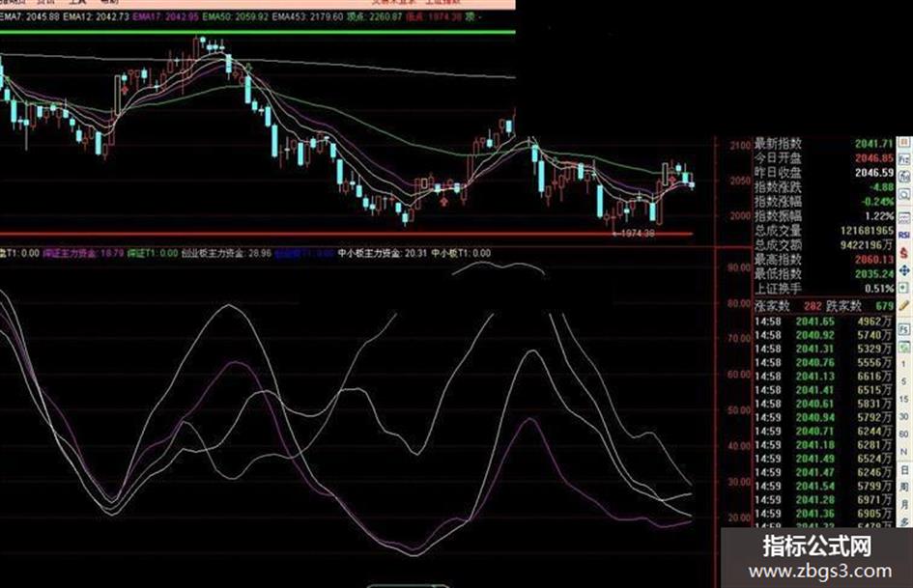The height and width of the screenshot is (588, 913).
Task: Click the change percentage -0.24%
Action: click(878, 202)
